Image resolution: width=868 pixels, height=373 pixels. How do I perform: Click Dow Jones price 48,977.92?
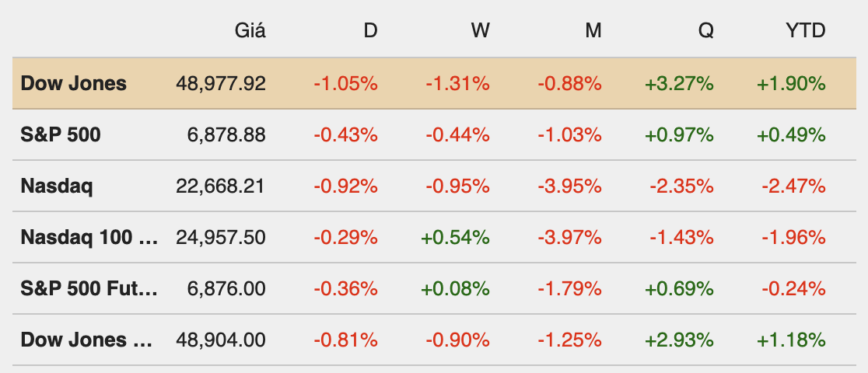pyautogui.click(x=221, y=83)
